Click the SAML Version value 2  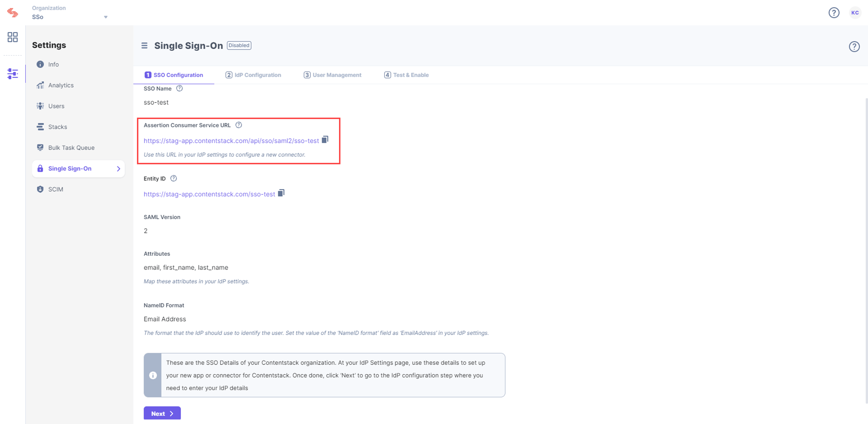[x=146, y=231]
